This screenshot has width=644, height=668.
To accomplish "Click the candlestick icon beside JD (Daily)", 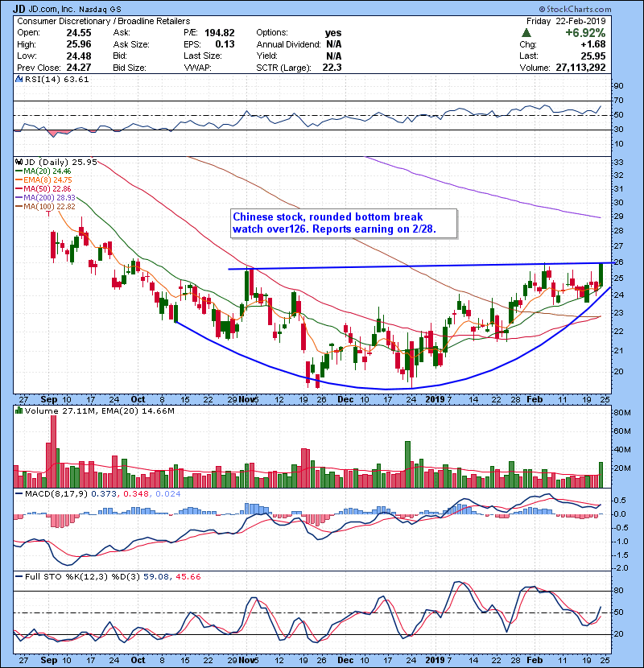I will coord(19,163).
